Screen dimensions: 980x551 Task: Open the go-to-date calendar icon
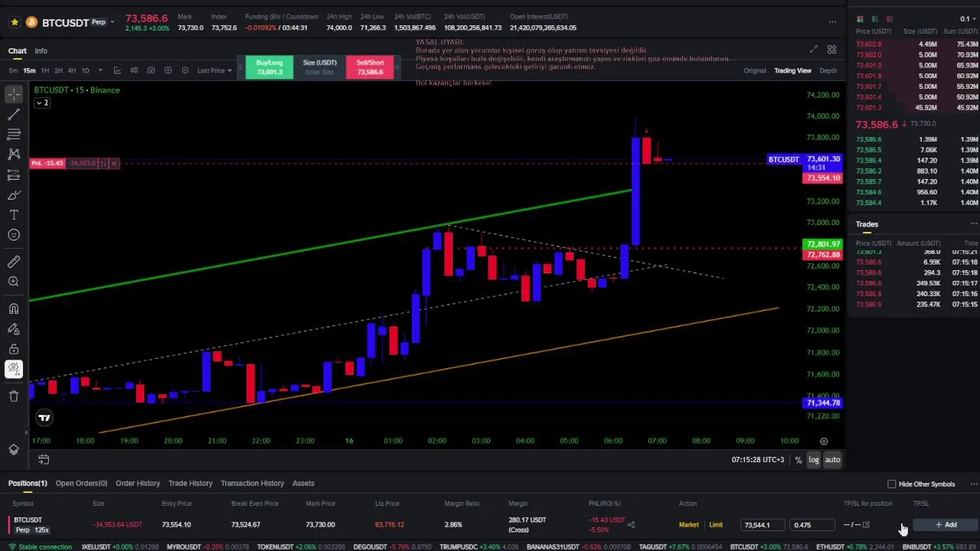pyautogui.click(x=44, y=459)
